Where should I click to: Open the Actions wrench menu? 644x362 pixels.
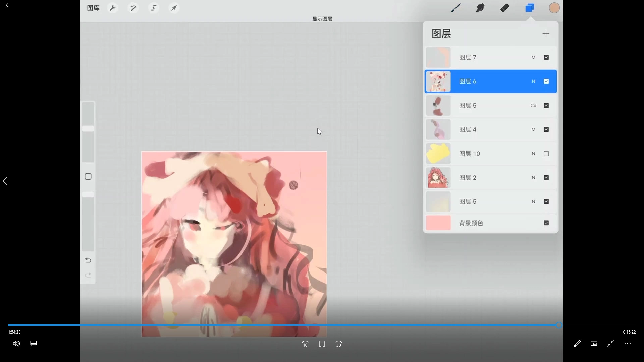pyautogui.click(x=113, y=8)
